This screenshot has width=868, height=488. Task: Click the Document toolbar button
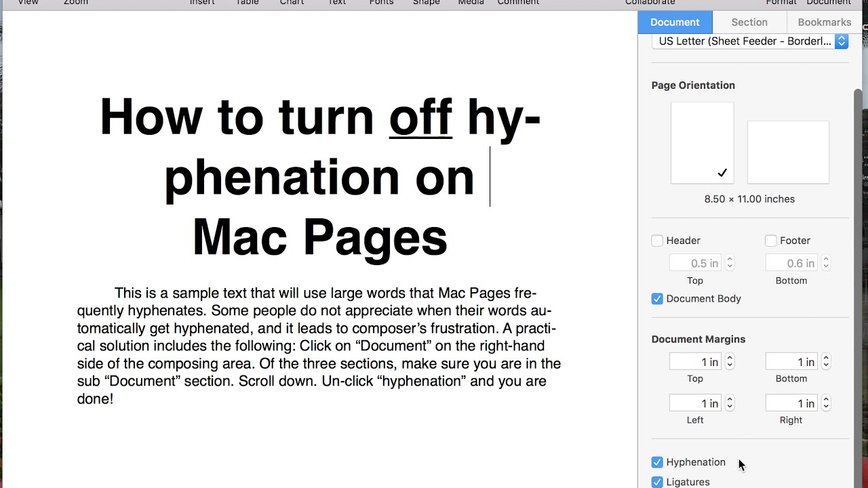click(x=829, y=3)
